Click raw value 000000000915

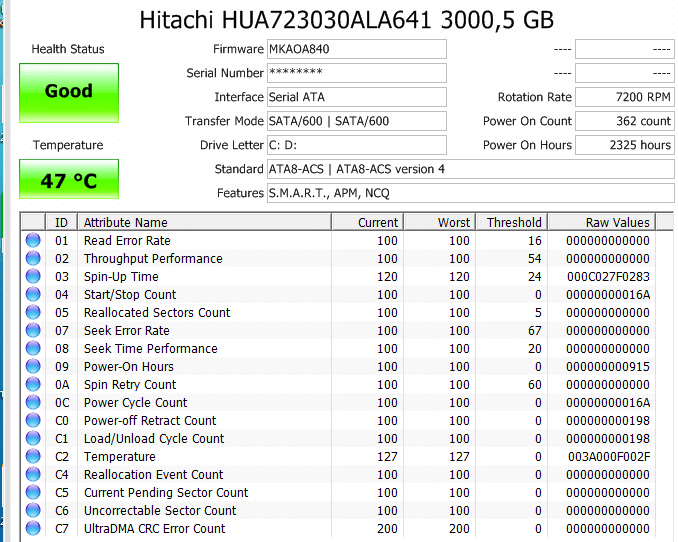pos(608,367)
